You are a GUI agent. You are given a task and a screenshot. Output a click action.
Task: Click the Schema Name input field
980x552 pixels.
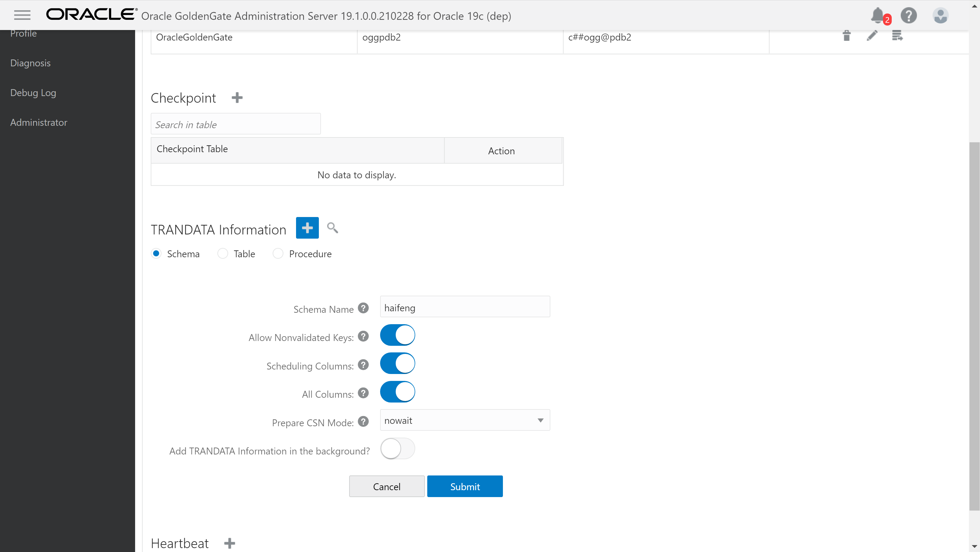(x=464, y=307)
